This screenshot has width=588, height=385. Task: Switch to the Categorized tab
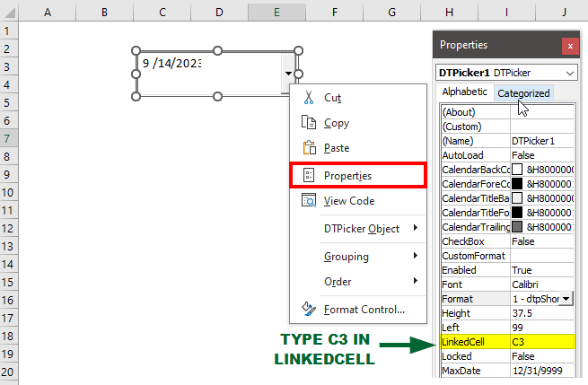[523, 93]
